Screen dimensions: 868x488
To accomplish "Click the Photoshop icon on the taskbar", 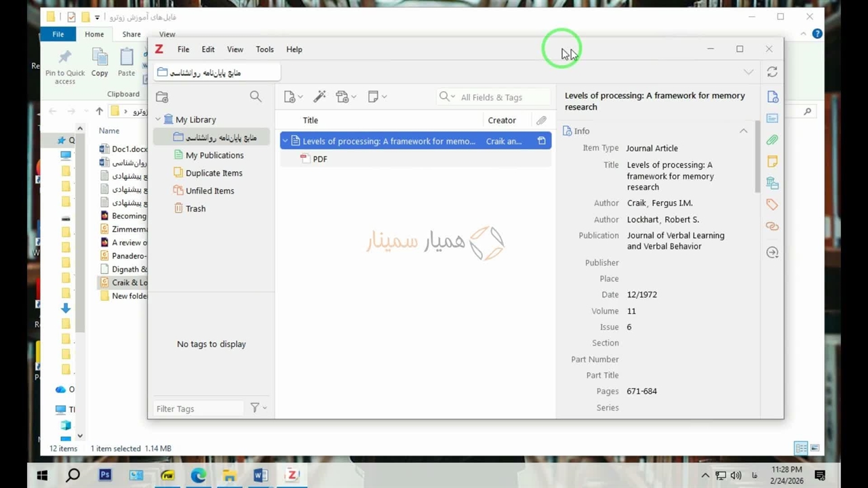I will point(104,475).
